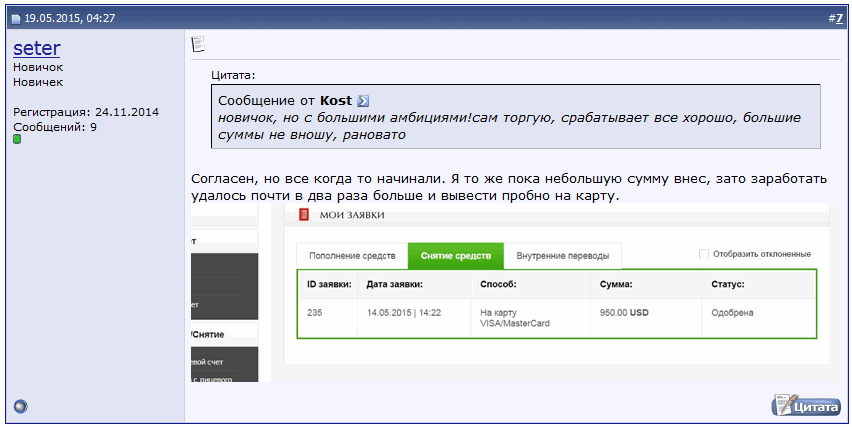Click the Сумма column header
The width and height of the screenshot is (852, 427).
point(616,284)
